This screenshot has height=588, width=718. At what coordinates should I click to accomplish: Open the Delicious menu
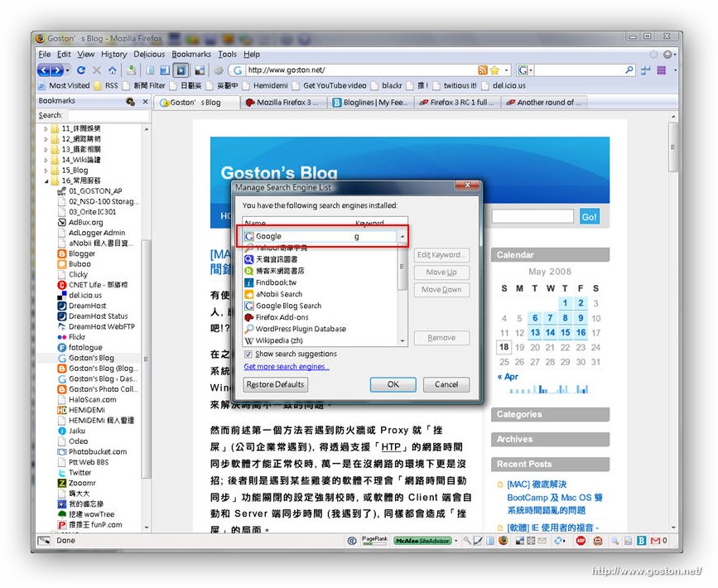coord(149,54)
